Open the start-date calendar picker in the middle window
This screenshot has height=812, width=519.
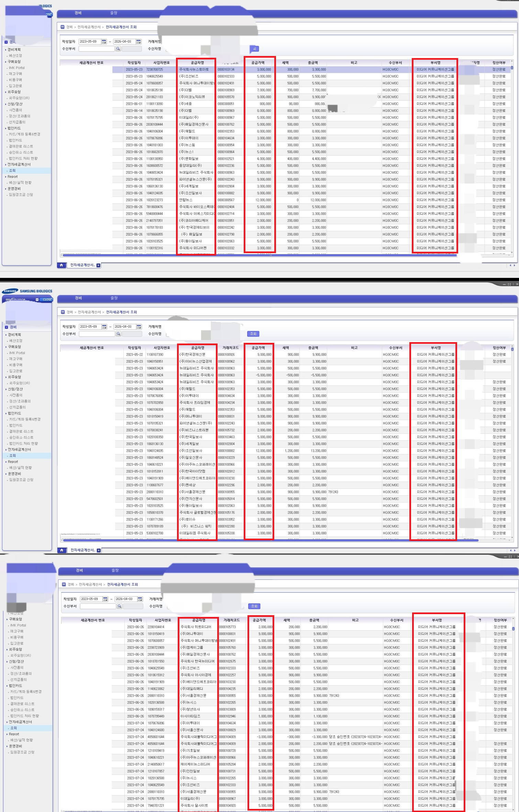104,327
